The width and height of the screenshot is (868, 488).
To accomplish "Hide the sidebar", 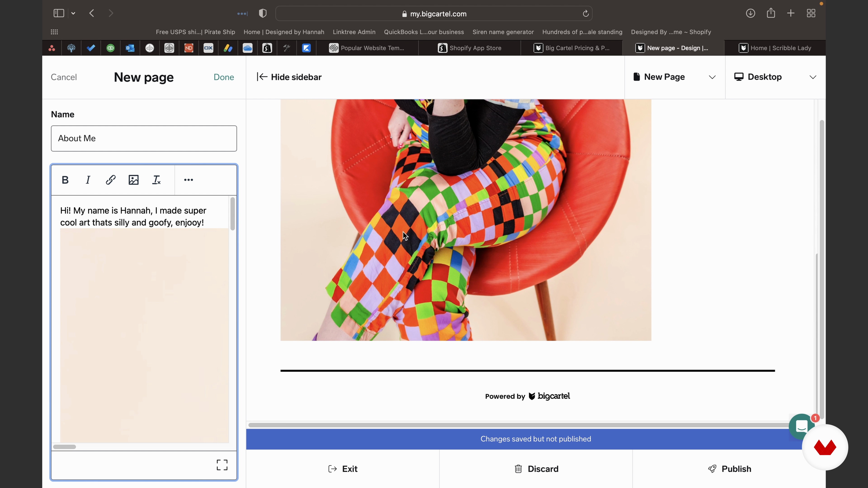I will pos(289,77).
